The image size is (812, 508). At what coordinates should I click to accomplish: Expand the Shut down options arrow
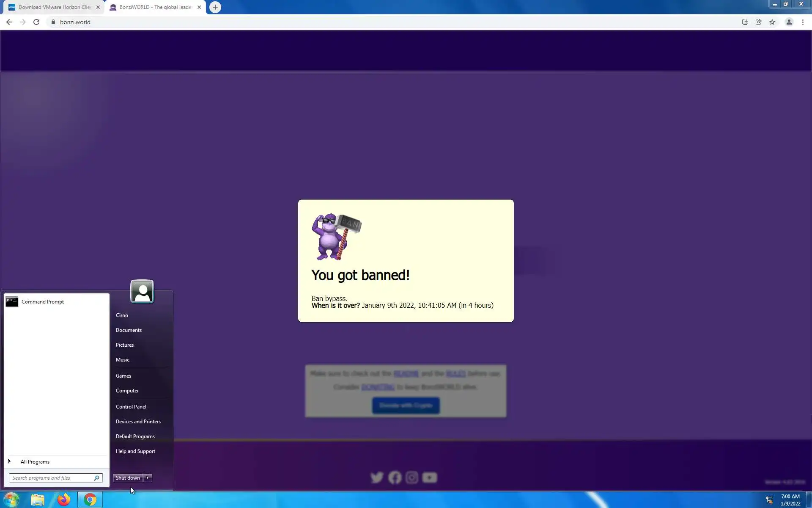coord(148,478)
